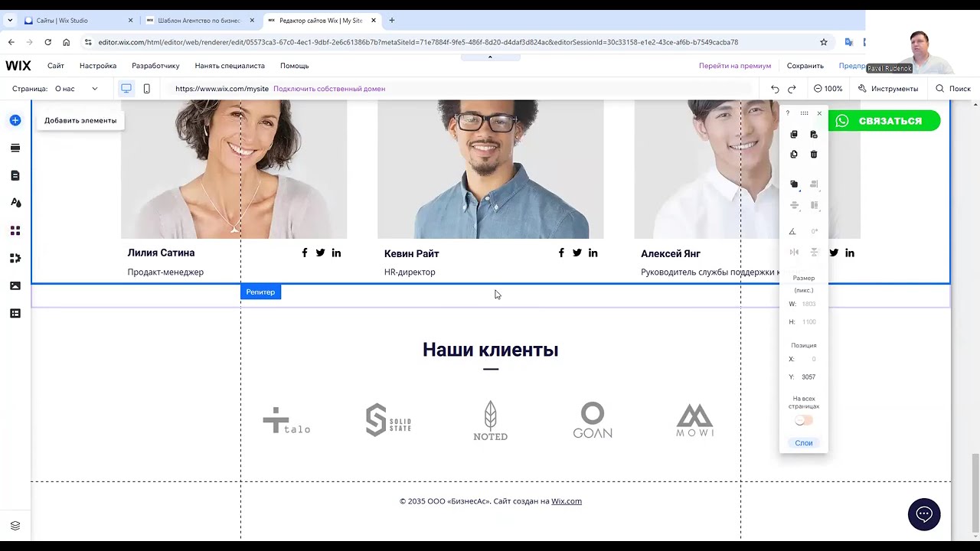
Task: Close the floating editor toolbar panel
Action: pyautogui.click(x=819, y=113)
